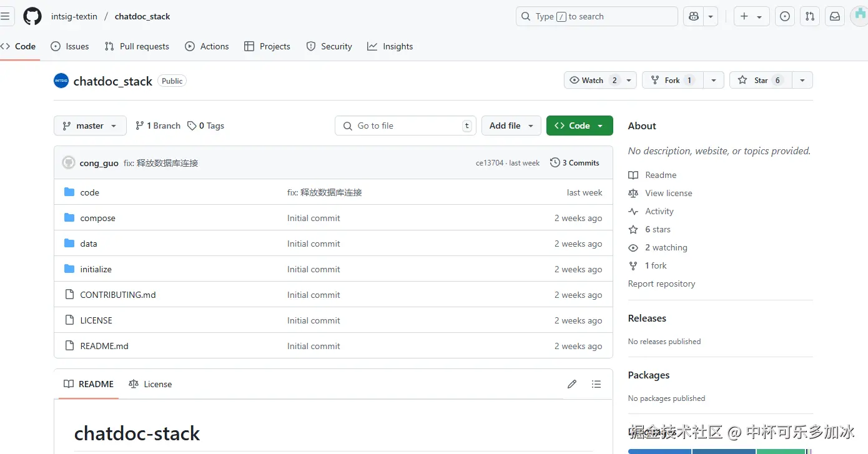Open the 2 watching link
This screenshot has height=454, width=868.
point(658,247)
